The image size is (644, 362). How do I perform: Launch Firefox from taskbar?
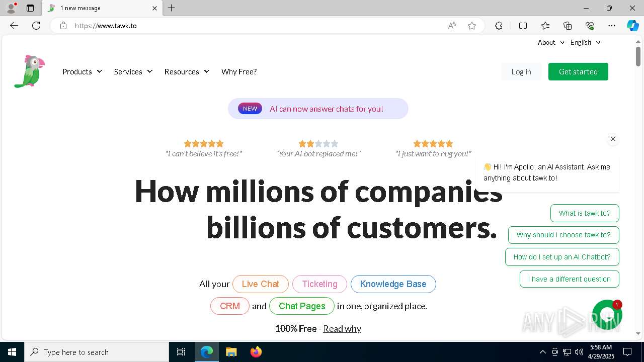pos(256,352)
